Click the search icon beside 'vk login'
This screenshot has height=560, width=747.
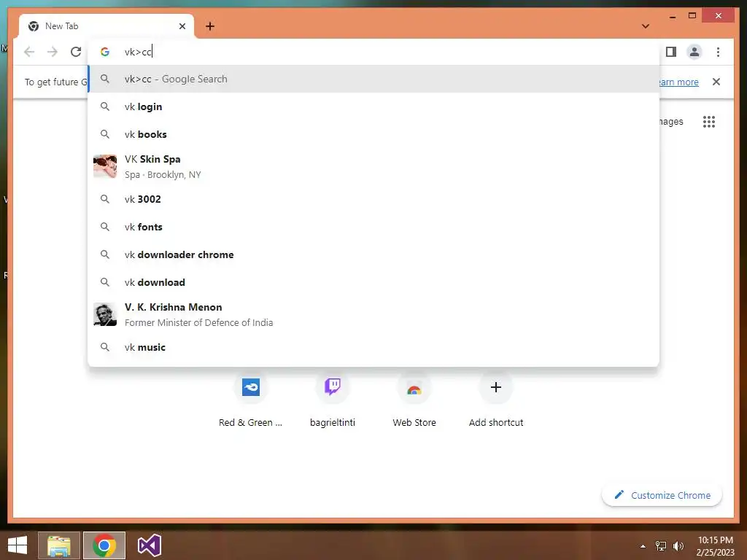[x=105, y=106]
